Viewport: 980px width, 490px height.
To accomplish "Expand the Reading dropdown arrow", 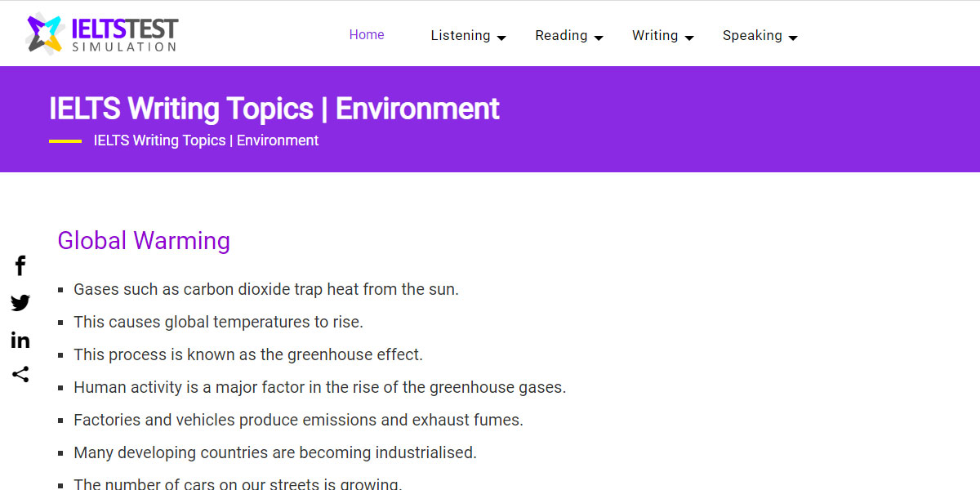I will 599,38.
